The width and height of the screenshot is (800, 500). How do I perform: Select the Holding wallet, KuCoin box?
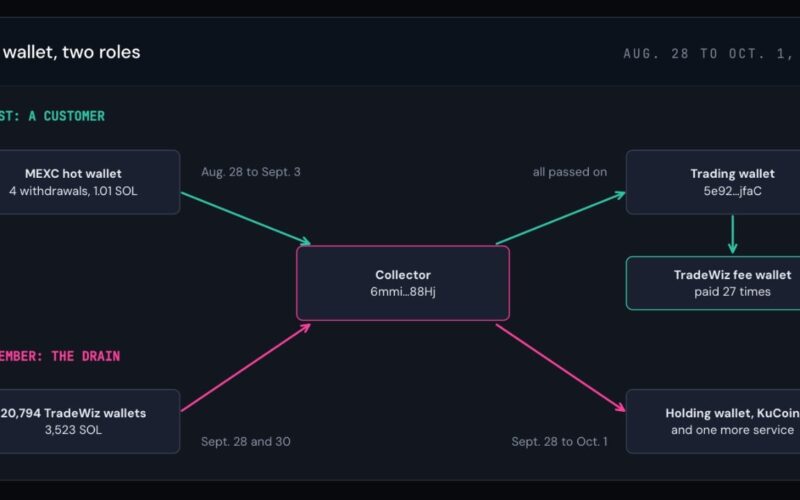click(x=713, y=421)
